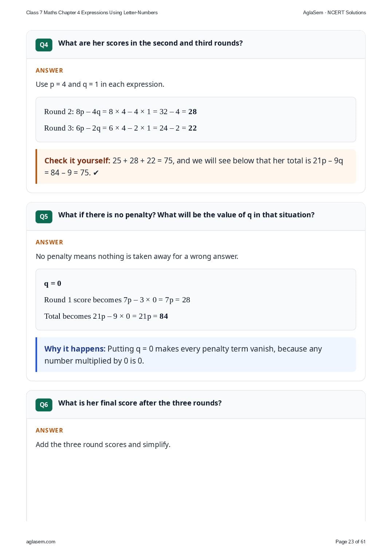This screenshot has width=392, height=555.
Task: Click the ANSWER label under Q6
Action: (x=49, y=430)
